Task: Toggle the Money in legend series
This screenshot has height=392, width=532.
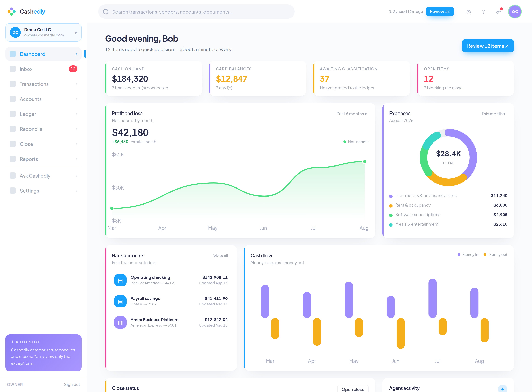Action: [x=468, y=255]
